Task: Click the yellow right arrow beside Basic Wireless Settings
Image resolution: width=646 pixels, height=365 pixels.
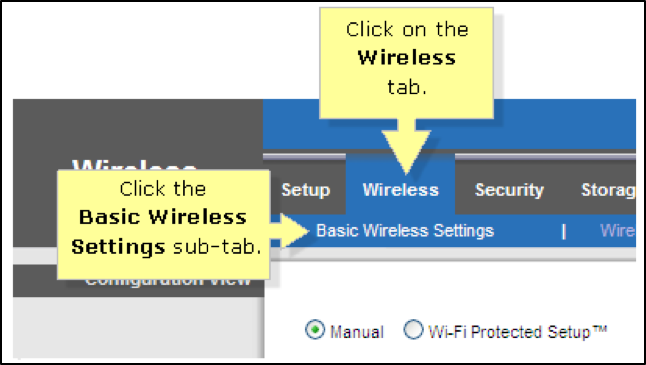Action: pyautogui.click(x=289, y=231)
